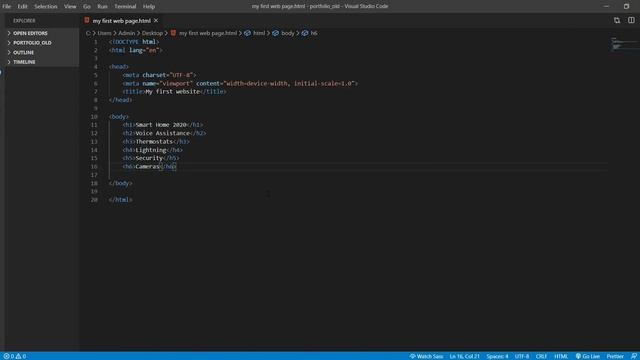Click the body breadcrumb element
The height and width of the screenshot is (360, 640).
coord(287,33)
